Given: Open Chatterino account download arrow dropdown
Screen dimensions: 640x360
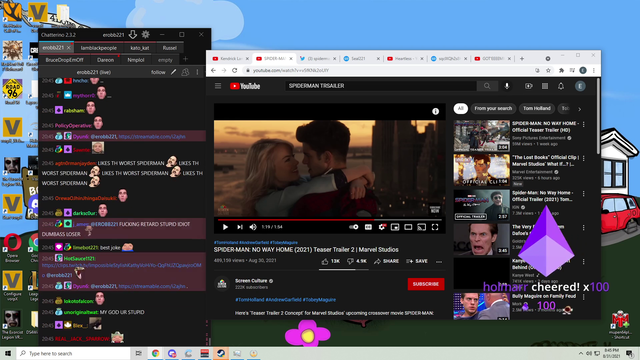Looking at the screenshot, I should [x=133, y=35].
